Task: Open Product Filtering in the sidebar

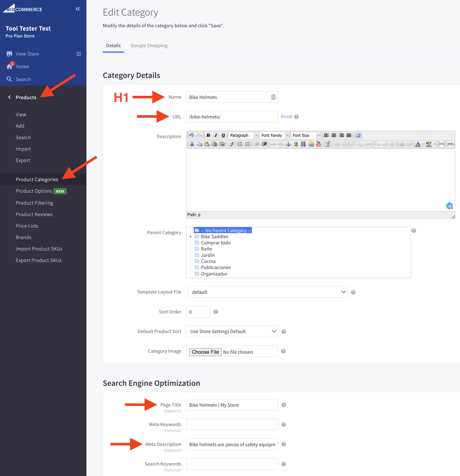Action: tap(34, 203)
